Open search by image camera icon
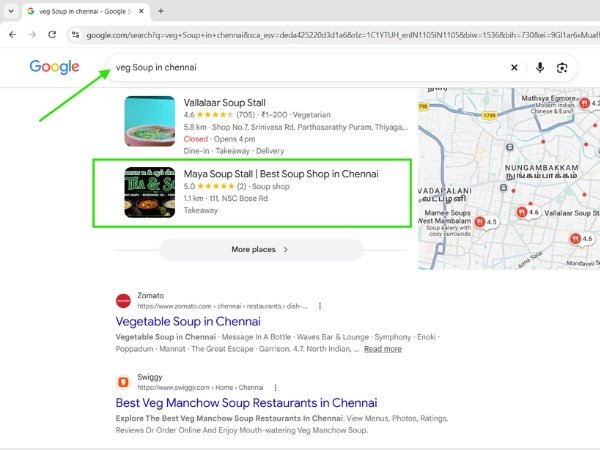The width and height of the screenshot is (600, 450). (562, 68)
